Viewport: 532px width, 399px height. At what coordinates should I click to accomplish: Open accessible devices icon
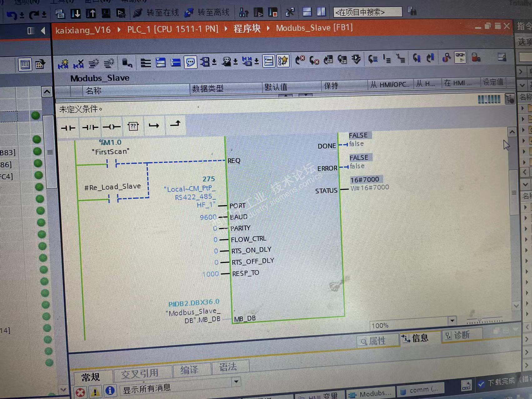[x=243, y=13]
